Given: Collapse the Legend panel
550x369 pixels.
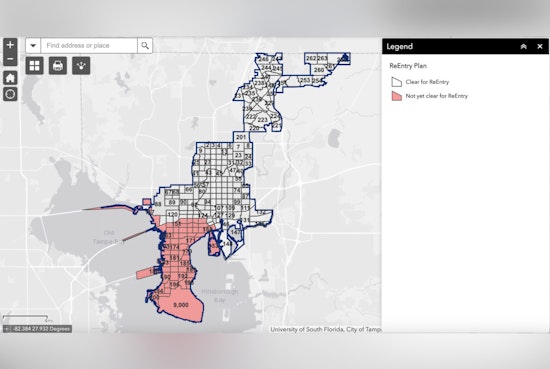Looking at the screenshot, I should (x=523, y=46).
